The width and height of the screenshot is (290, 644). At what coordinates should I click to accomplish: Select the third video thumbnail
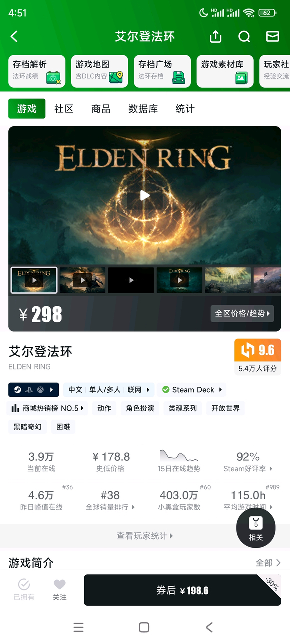point(131,280)
